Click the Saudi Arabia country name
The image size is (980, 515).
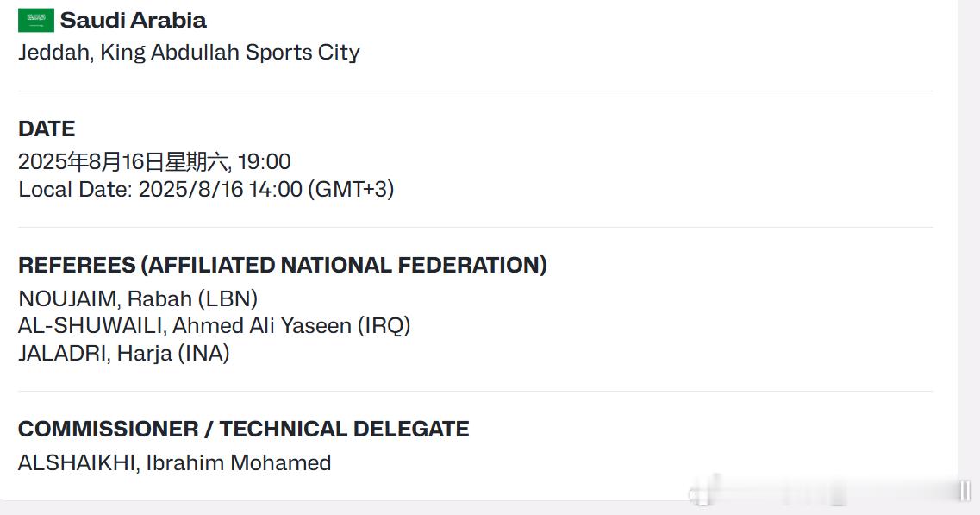click(x=133, y=20)
